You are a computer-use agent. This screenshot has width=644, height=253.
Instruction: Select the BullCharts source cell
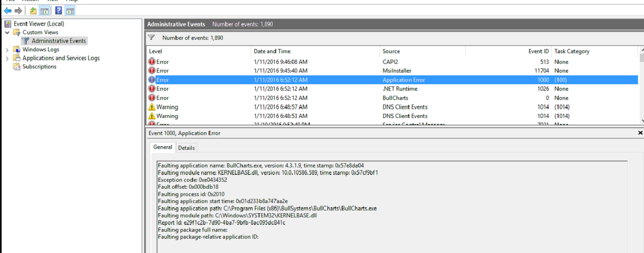click(395, 98)
